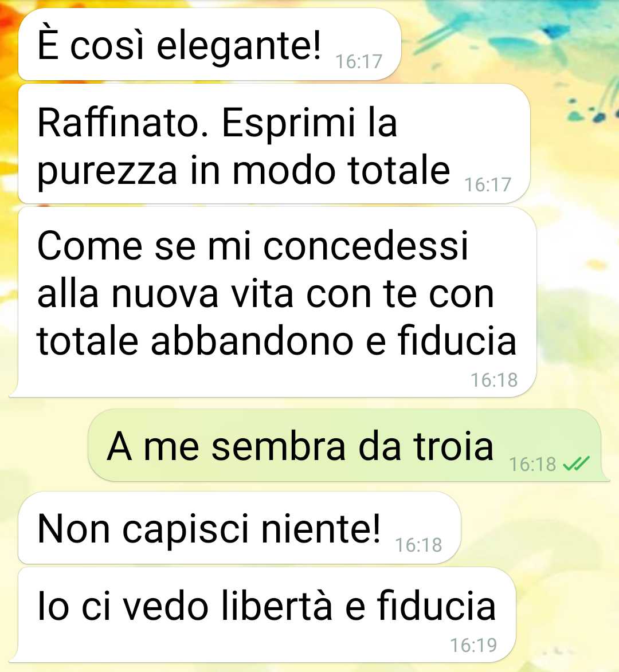Image resolution: width=619 pixels, height=672 pixels.
Task: Click the 16:17 timestamp on 'purezza in modo totale'
Action: [488, 184]
